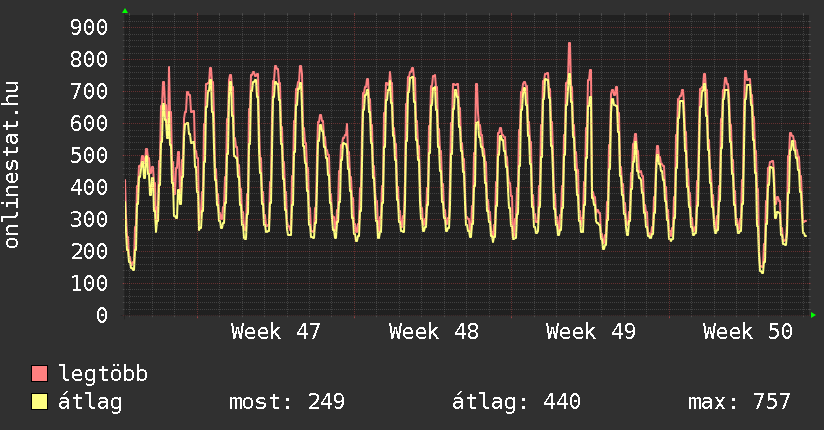824x430 pixels.
Task: Click the Week 50 axis label
Action: coord(747,332)
